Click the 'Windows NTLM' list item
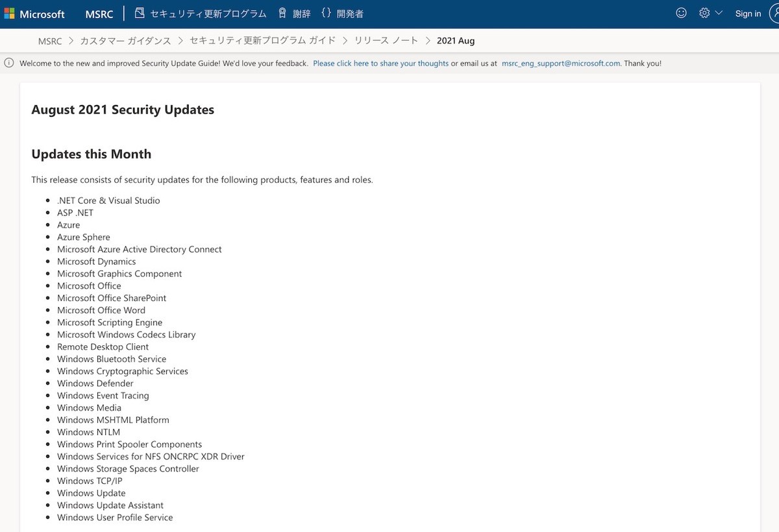 (x=89, y=432)
